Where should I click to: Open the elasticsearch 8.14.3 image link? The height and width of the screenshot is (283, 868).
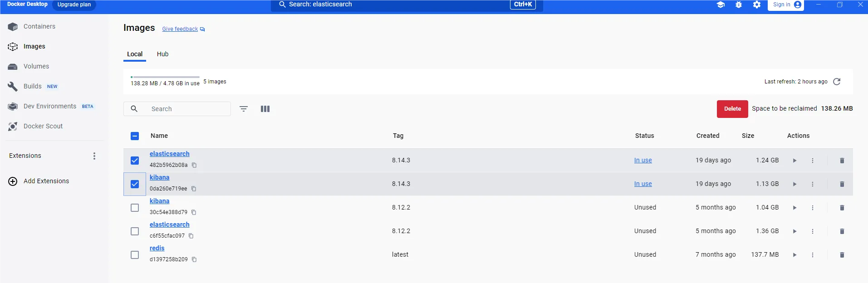170,154
